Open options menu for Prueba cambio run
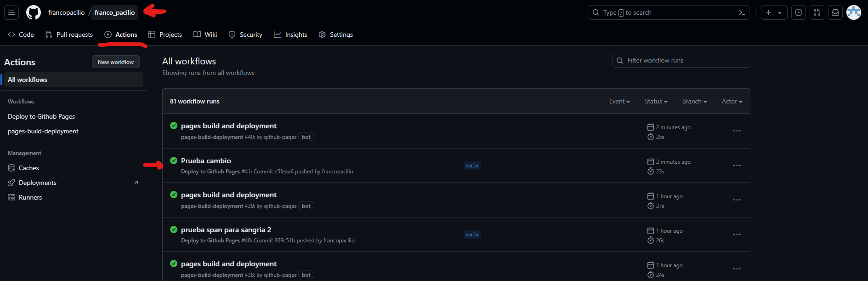Image resolution: width=868 pixels, height=281 pixels. click(737, 166)
